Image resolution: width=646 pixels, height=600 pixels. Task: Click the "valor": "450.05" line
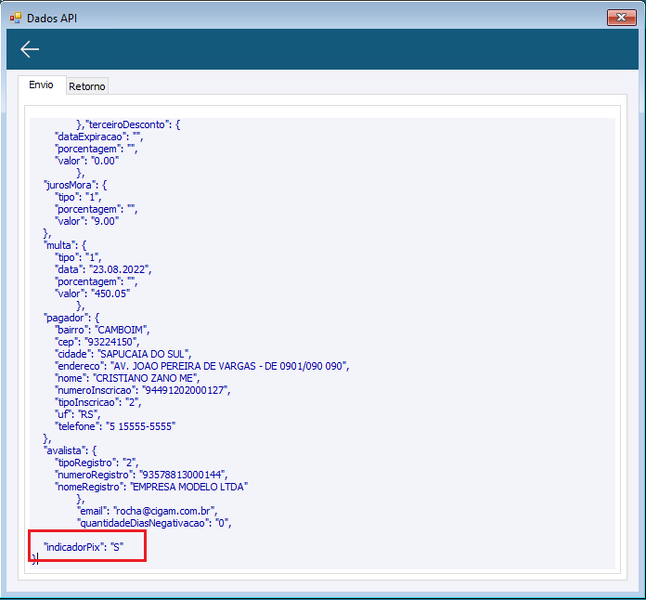[92, 293]
